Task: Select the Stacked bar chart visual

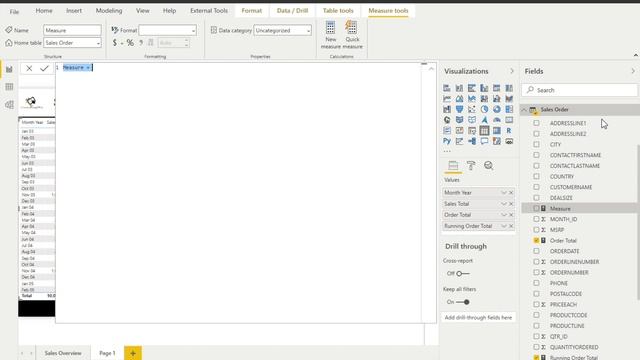Action: coord(447,88)
